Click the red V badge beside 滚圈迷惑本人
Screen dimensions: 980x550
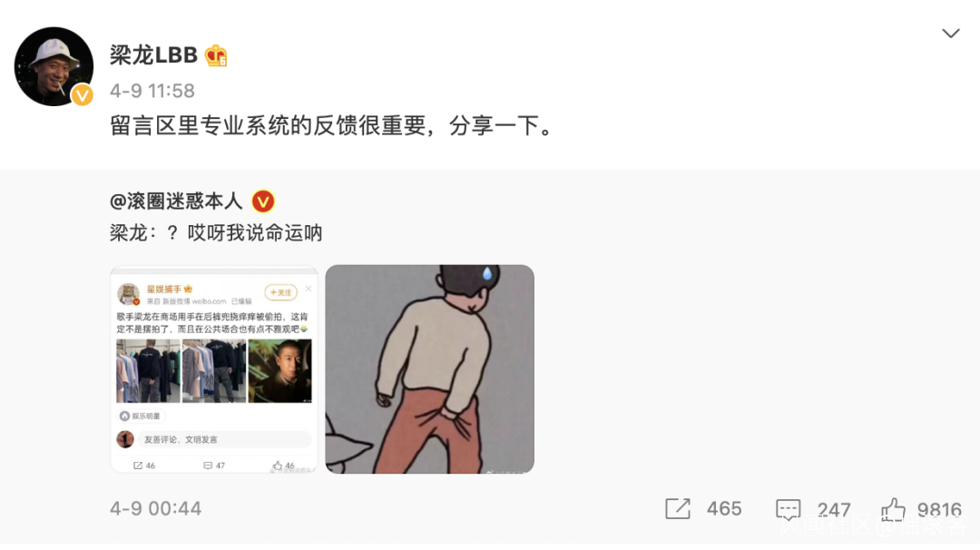coord(263,201)
